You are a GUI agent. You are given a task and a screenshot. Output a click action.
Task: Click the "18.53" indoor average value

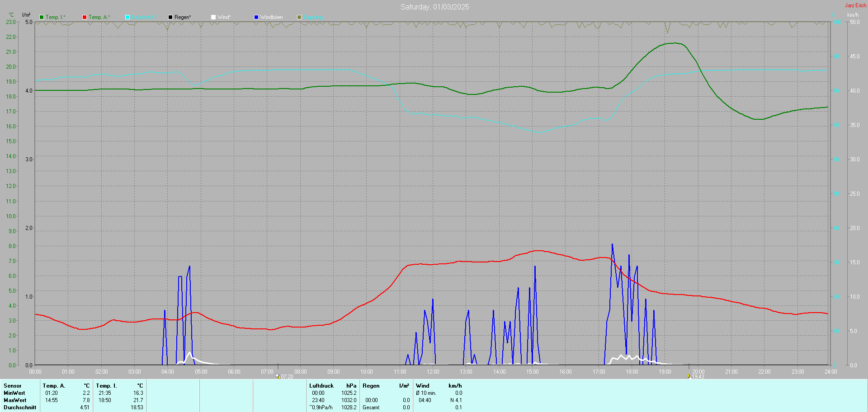(x=137, y=407)
